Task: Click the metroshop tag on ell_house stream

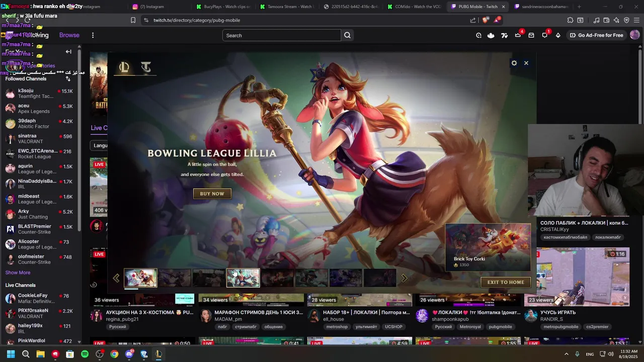Action: coord(337,327)
